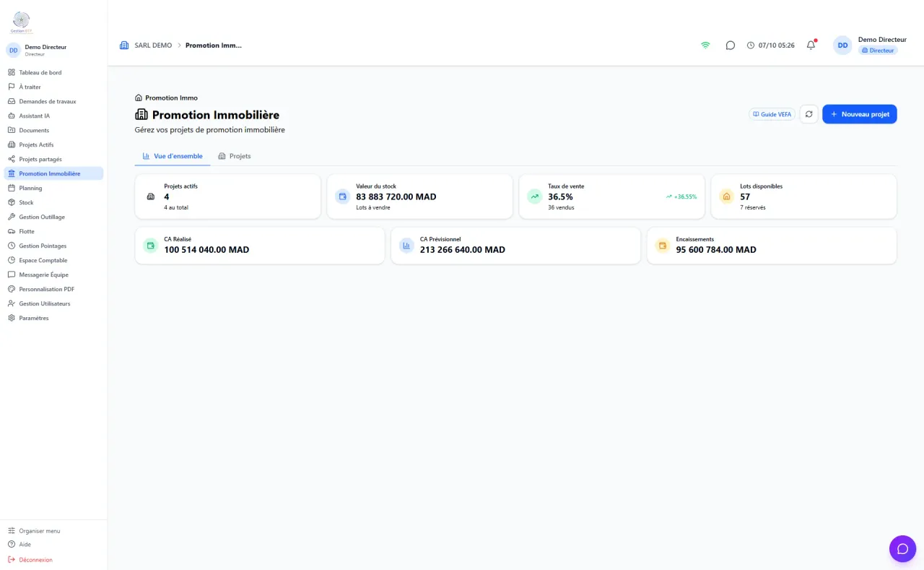Open the chat bubble icon in header
924x570 pixels.
(x=731, y=45)
